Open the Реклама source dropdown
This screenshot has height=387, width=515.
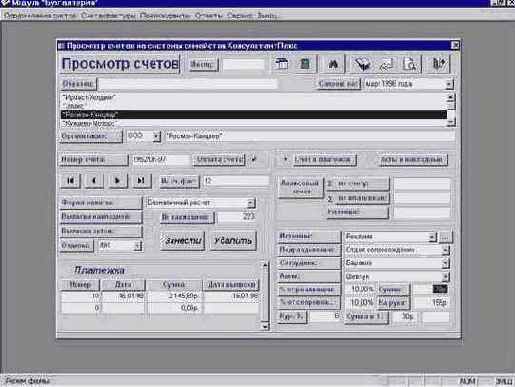pos(432,237)
